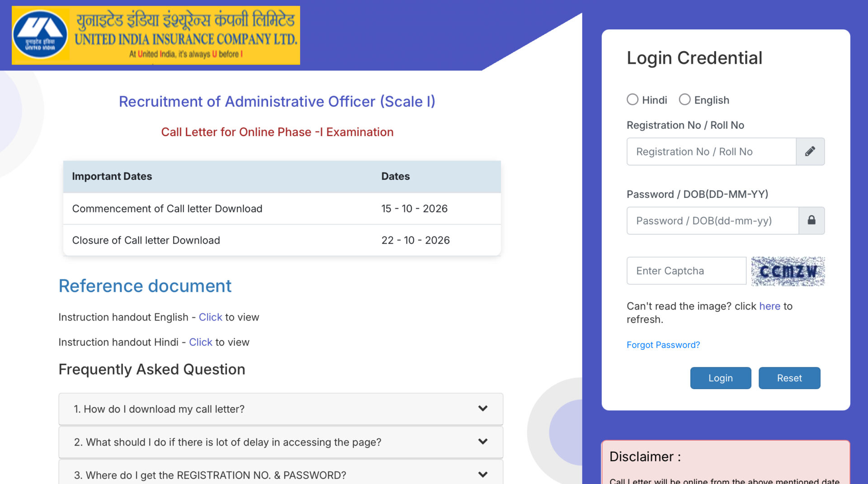Focus the Registration No / Roll No input
This screenshot has height=484, width=868.
pyautogui.click(x=711, y=151)
